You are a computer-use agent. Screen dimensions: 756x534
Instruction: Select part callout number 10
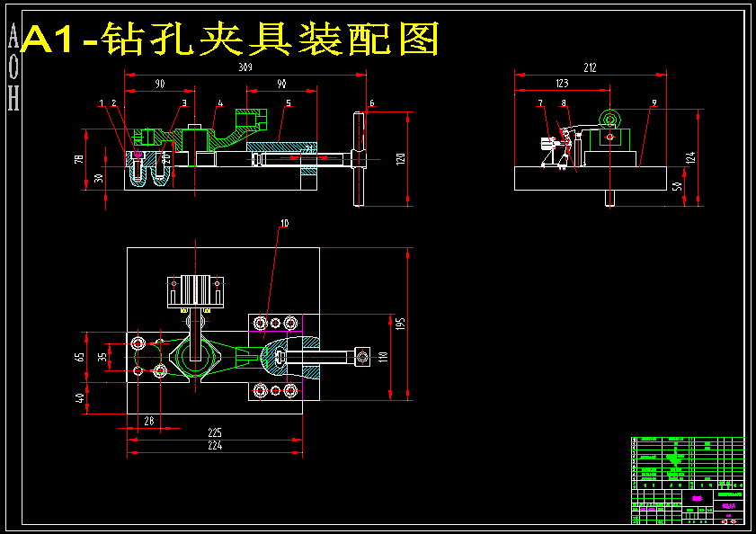pos(284,223)
